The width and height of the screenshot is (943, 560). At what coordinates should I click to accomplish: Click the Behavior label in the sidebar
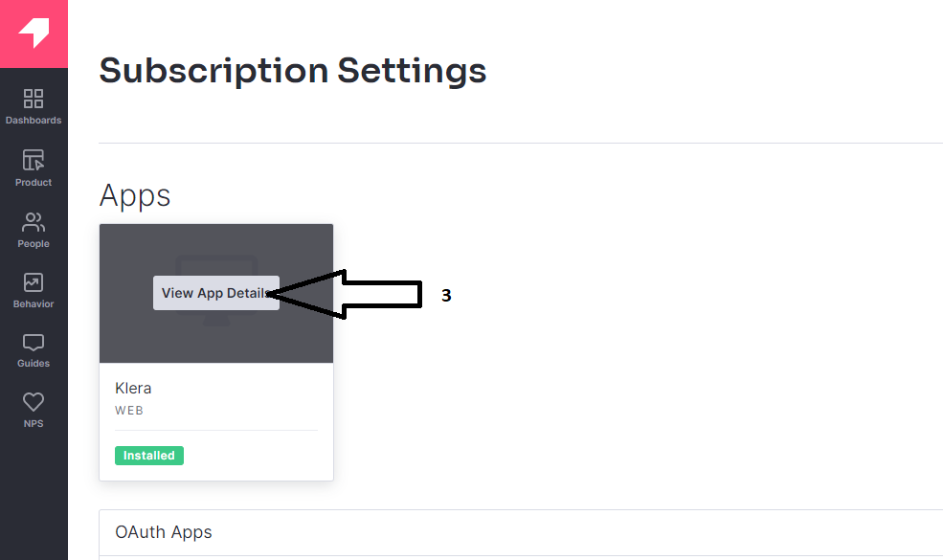pos(34,304)
